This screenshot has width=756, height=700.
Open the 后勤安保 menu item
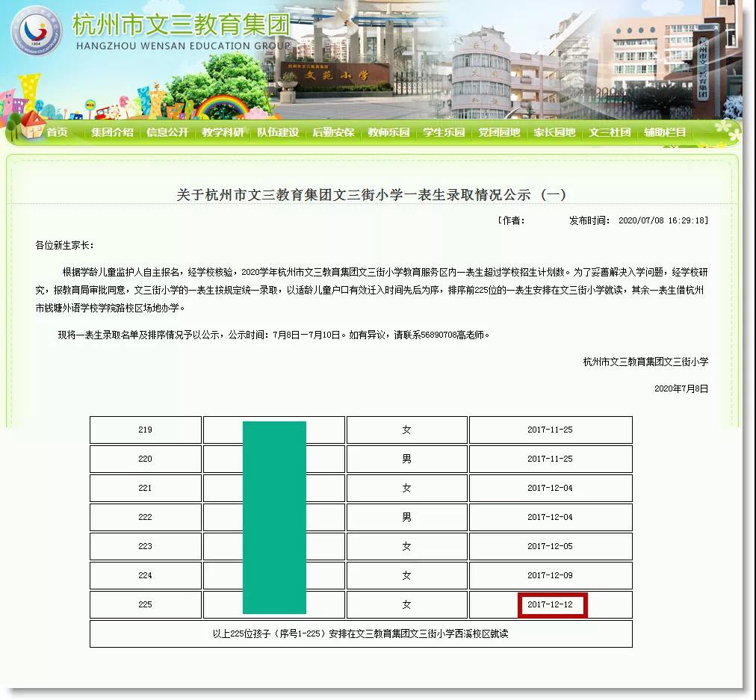click(x=333, y=132)
